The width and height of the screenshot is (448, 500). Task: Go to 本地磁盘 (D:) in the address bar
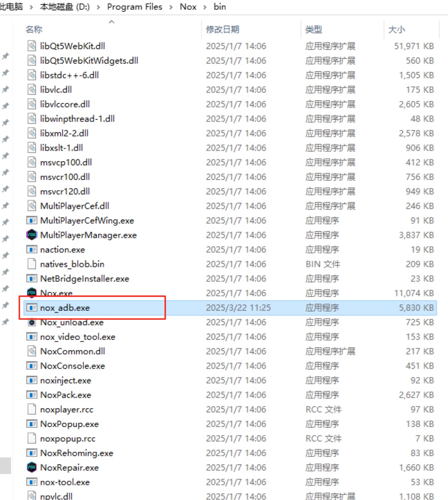(65, 7)
